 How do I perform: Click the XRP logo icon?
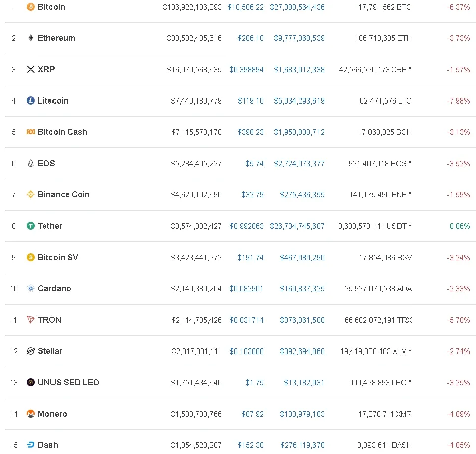pyautogui.click(x=31, y=70)
